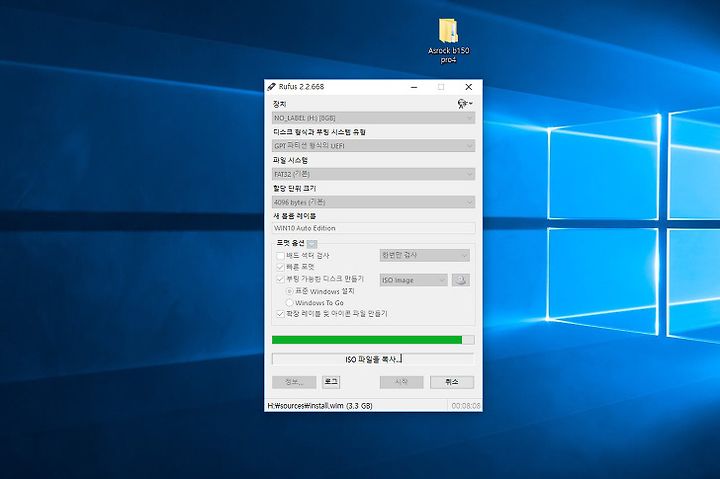This screenshot has height=479, width=720.
Task: Click the H:\sources\install.wim status text
Action: pos(320,406)
